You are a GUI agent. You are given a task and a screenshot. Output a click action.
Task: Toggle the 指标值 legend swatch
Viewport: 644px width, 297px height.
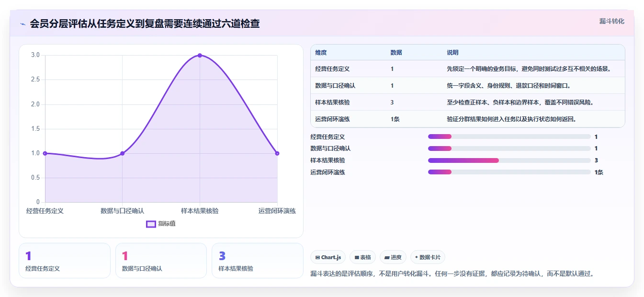151,224
